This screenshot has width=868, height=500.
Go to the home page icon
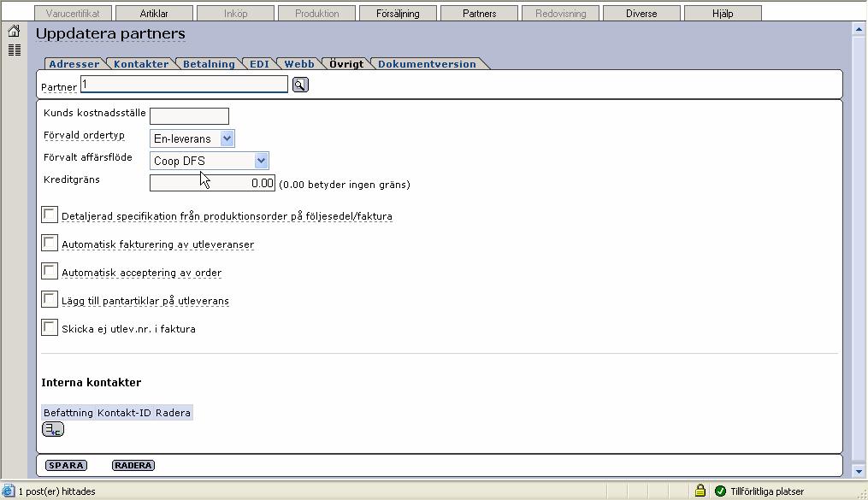click(15, 31)
